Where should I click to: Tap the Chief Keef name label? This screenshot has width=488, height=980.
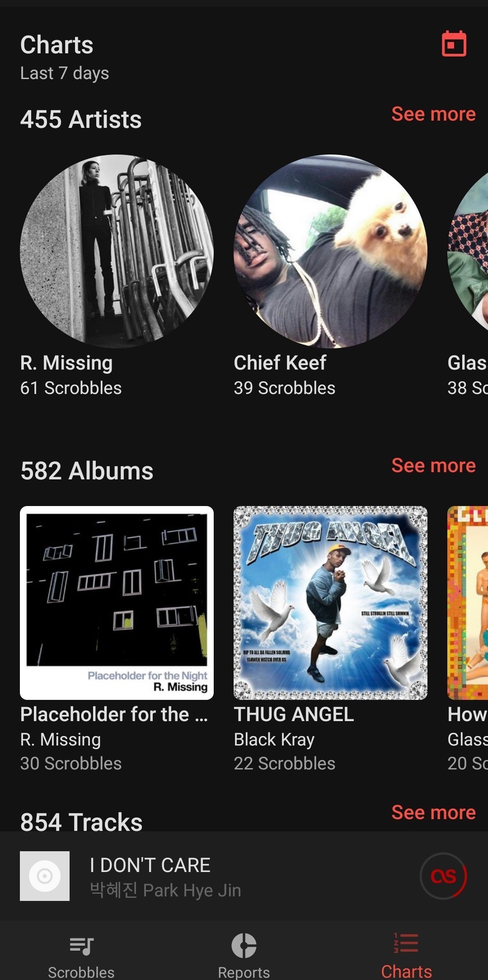[x=280, y=363]
